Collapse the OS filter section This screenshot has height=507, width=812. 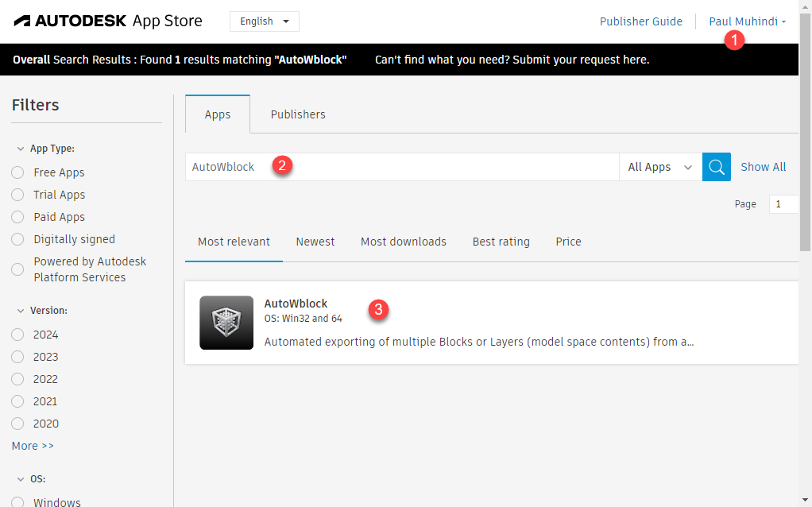click(x=20, y=479)
